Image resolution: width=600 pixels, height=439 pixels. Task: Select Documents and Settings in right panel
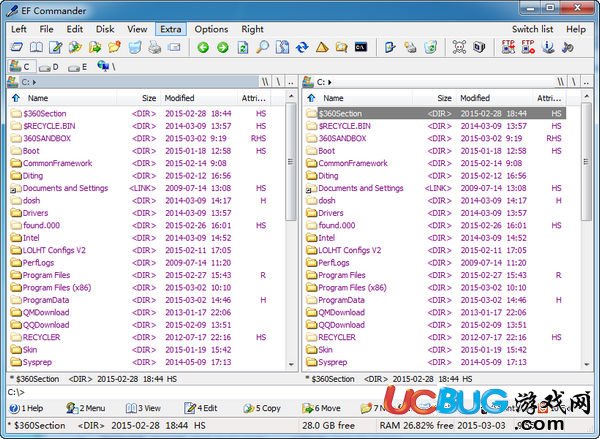(x=360, y=188)
